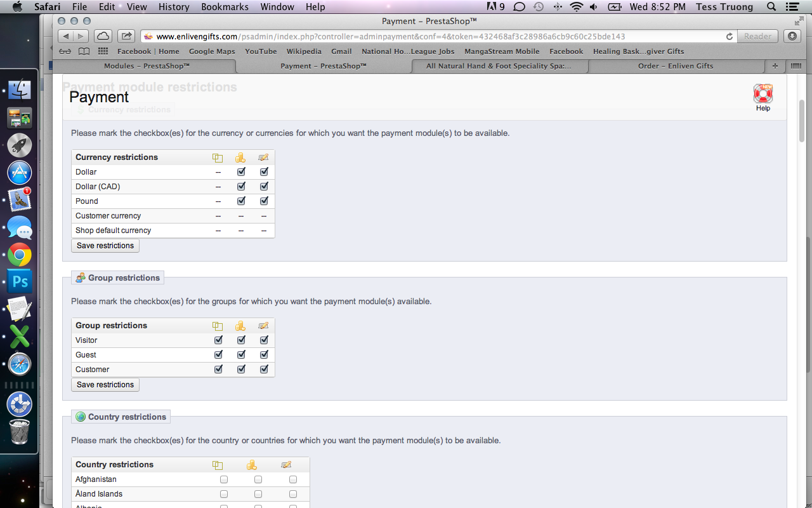
Task: Save group restrictions
Action: pos(105,385)
